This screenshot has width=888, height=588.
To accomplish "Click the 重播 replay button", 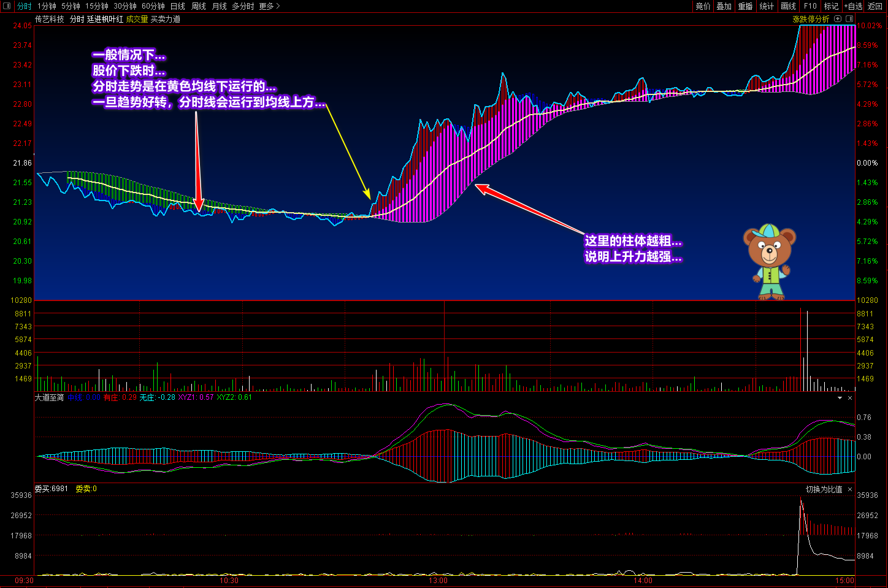I will [745, 6].
